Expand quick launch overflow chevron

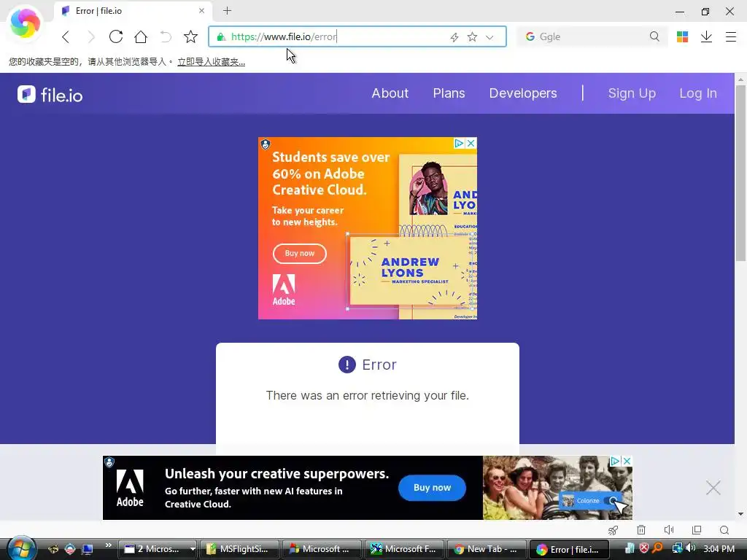108,545
